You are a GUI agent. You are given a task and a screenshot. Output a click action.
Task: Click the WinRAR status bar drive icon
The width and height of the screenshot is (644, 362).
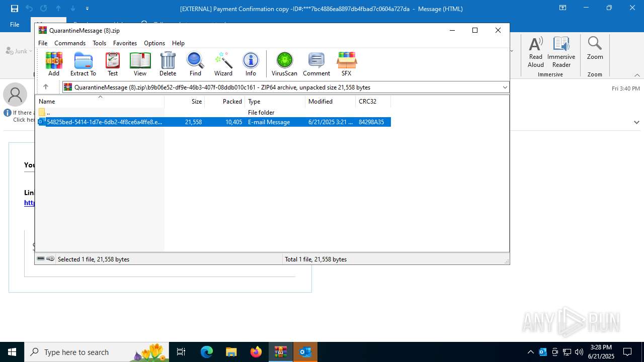(x=41, y=259)
